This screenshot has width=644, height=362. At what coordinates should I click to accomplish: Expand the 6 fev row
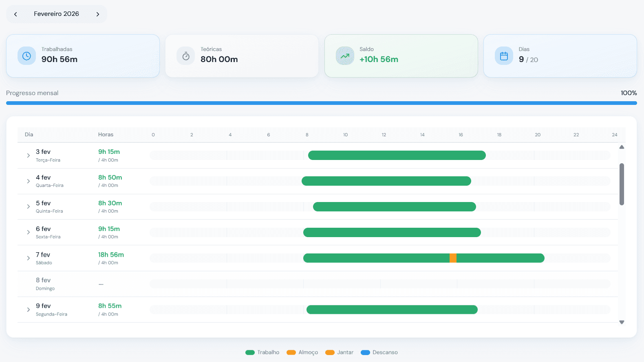point(28,232)
